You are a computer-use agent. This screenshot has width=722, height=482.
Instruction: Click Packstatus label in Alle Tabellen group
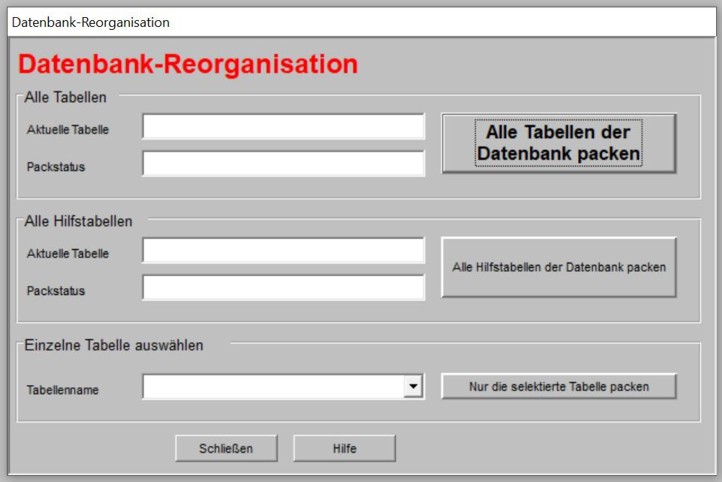pos(56,166)
